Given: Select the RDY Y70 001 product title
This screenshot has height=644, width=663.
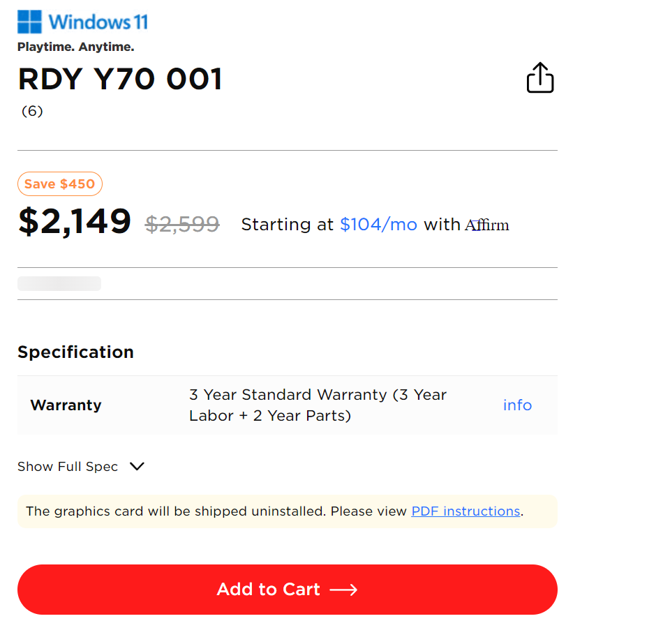Looking at the screenshot, I should click(x=120, y=79).
